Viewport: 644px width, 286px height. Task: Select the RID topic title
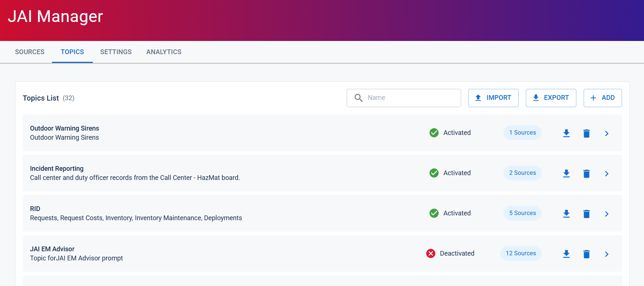coord(35,209)
